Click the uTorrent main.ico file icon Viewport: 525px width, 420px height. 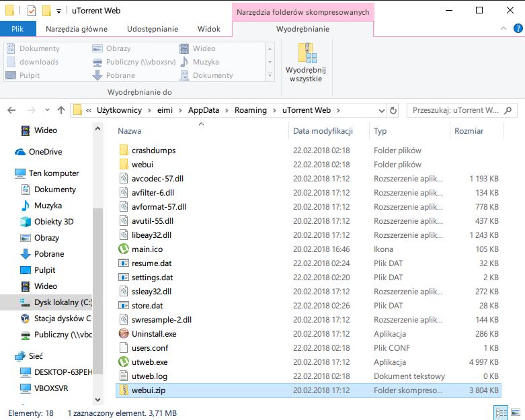coord(124,249)
